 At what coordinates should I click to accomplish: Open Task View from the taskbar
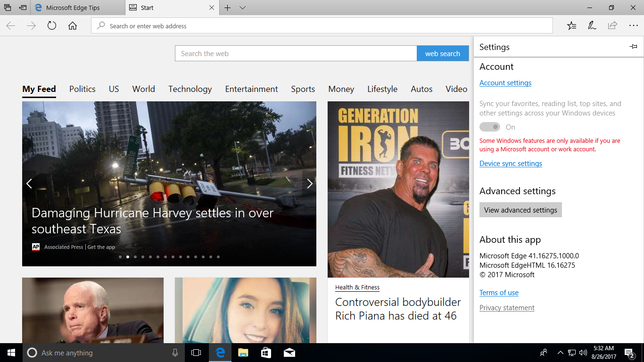pyautogui.click(x=196, y=353)
